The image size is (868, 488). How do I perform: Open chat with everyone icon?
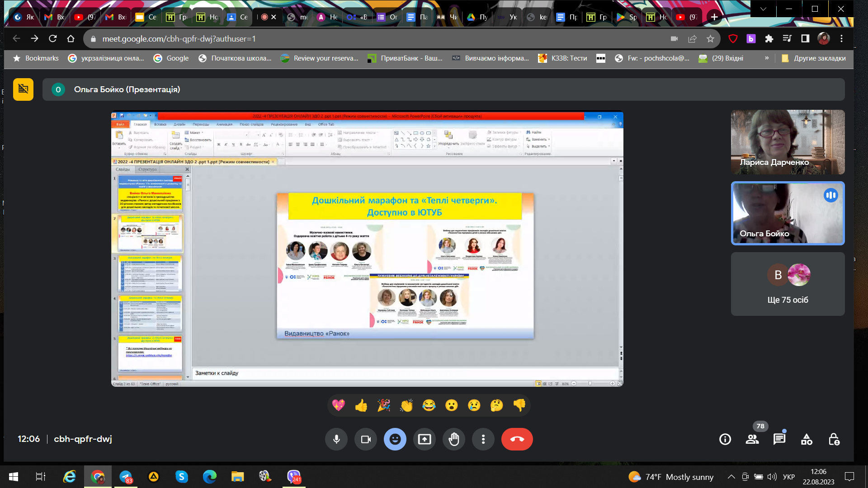[779, 439]
